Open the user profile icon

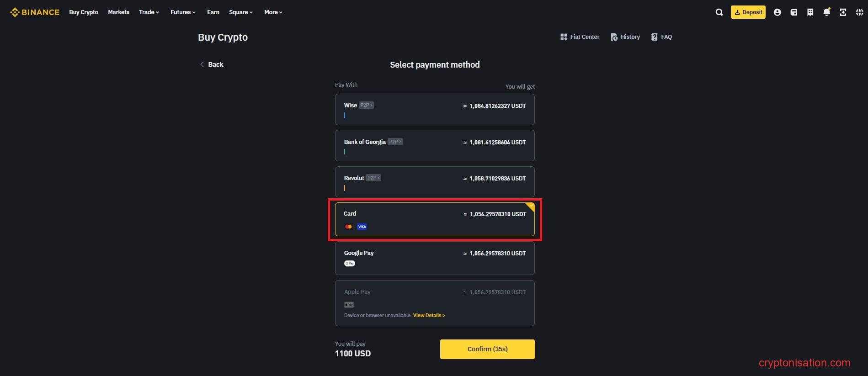(x=777, y=12)
